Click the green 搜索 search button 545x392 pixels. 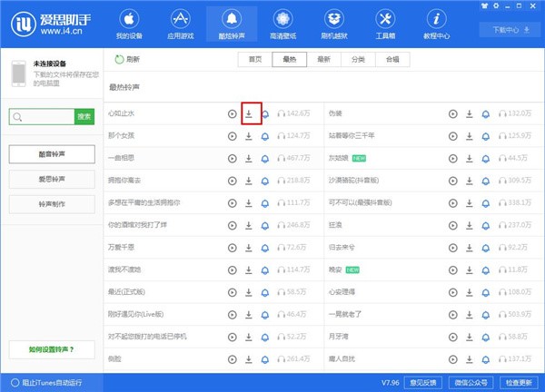(84, 117)
